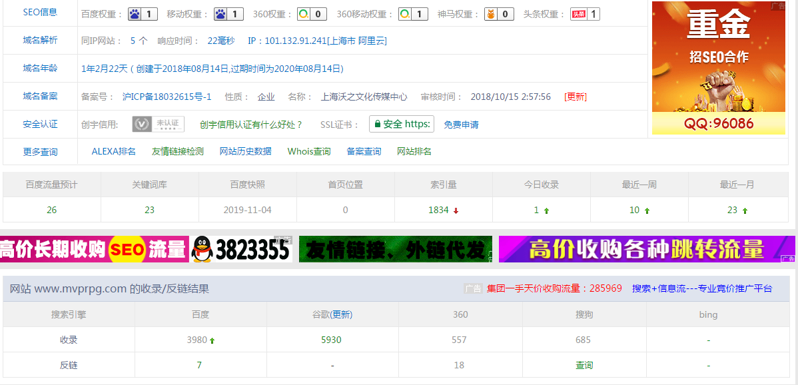Click today's indexed count 1
Image resolution: width=798 pixels, height=385 pixels.
(536, 210)
